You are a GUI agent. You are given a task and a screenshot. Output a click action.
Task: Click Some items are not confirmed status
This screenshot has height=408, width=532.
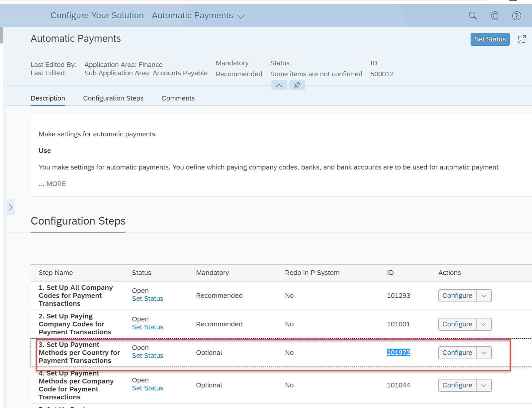(x=316, y=74)
